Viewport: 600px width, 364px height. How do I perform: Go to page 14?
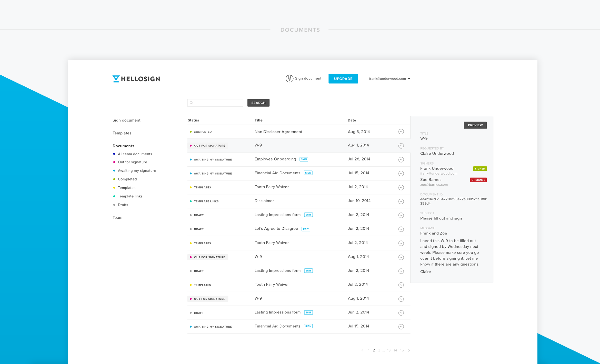tap(395, 350)
